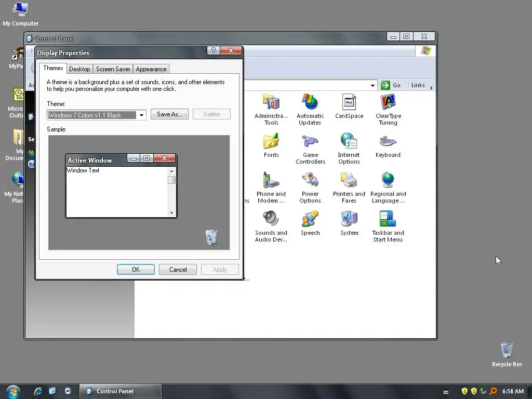
Task: Click the sample window scrollbar down arrow
Action: pyautogui.click(x=171, y=213)
